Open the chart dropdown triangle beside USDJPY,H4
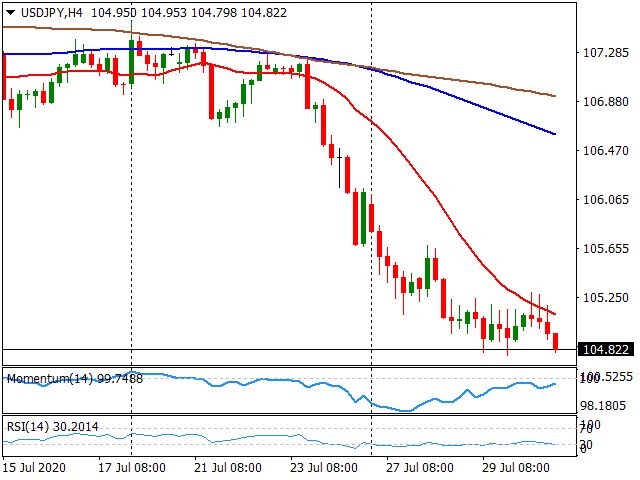This screenshot has height=480, width=640. [x=11, y=13]
